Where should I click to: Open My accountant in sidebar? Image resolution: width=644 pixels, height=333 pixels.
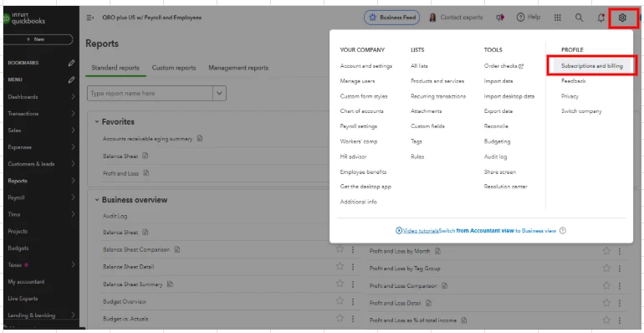[26, 282]
